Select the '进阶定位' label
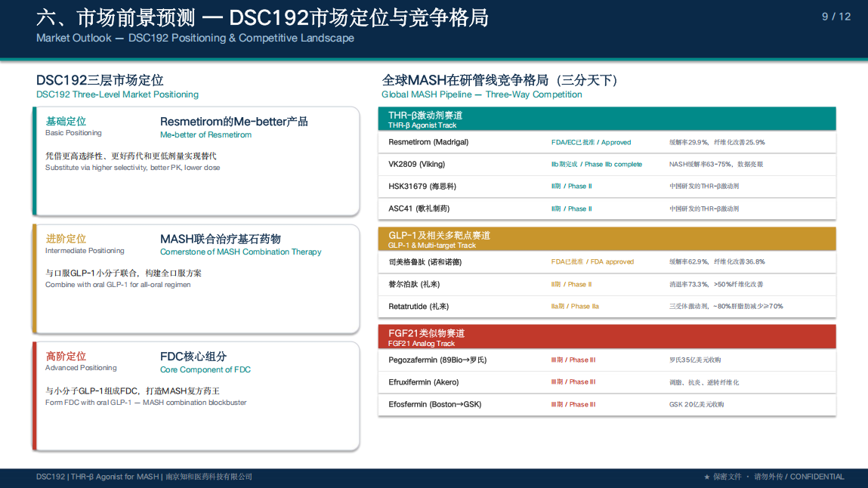868x488 pixels. [66, 239]
